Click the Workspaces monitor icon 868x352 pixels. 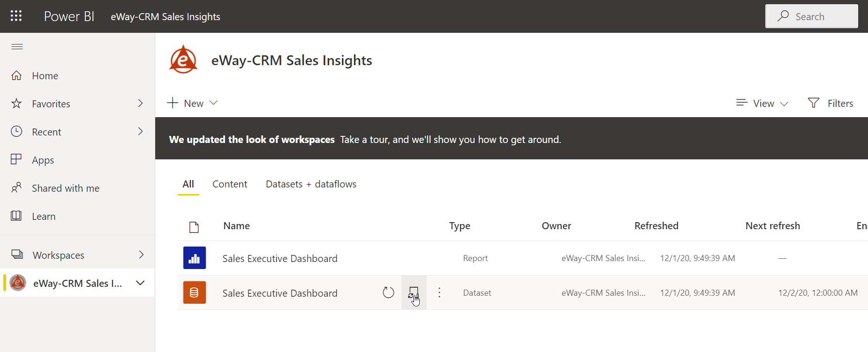click(x=17, y=255)
